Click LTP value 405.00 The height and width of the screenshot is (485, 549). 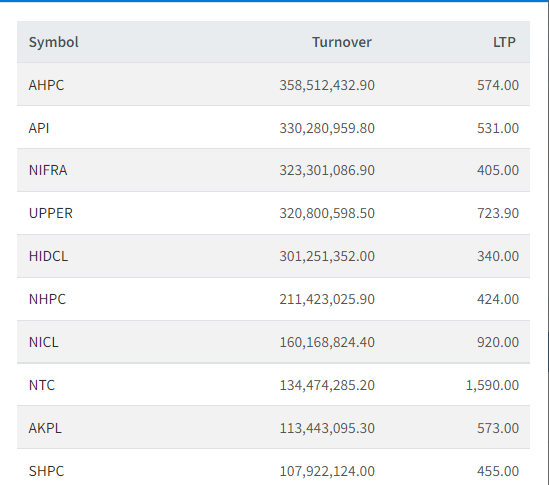click(x=498, y=171)
